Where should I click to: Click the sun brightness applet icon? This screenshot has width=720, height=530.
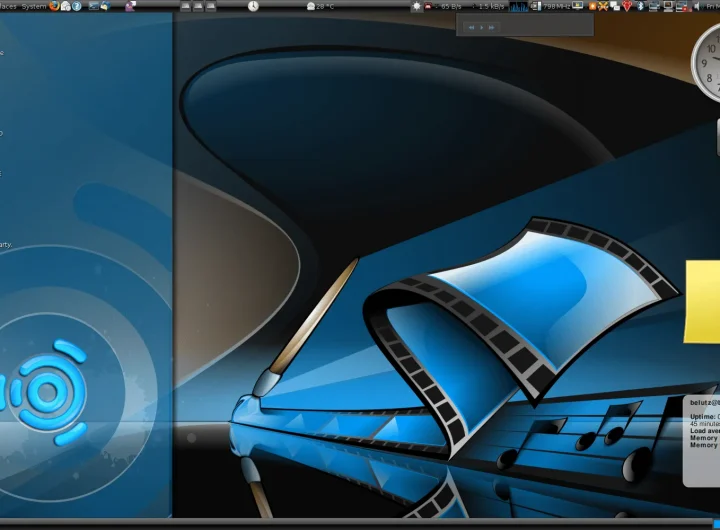tap(416, 6)
